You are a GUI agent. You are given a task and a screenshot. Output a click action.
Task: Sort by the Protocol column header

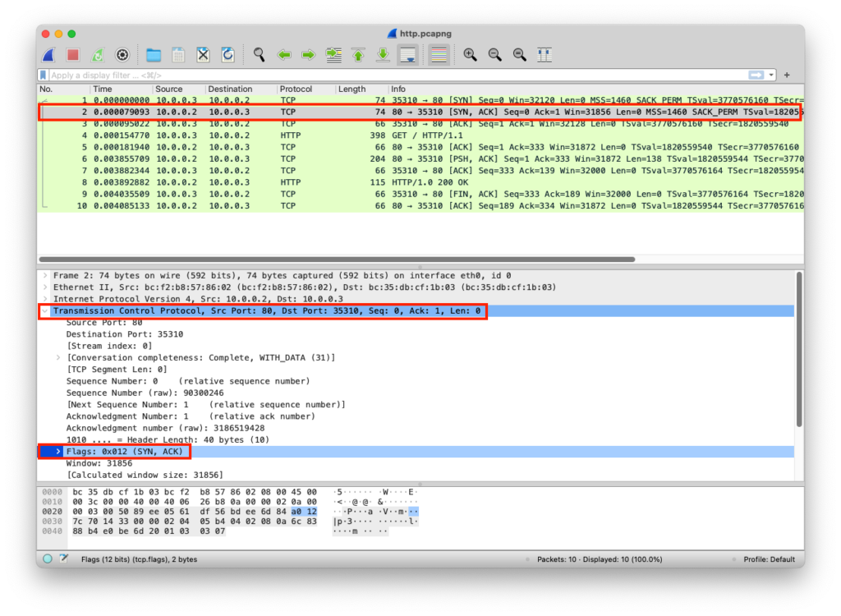[x=296, y=89]
